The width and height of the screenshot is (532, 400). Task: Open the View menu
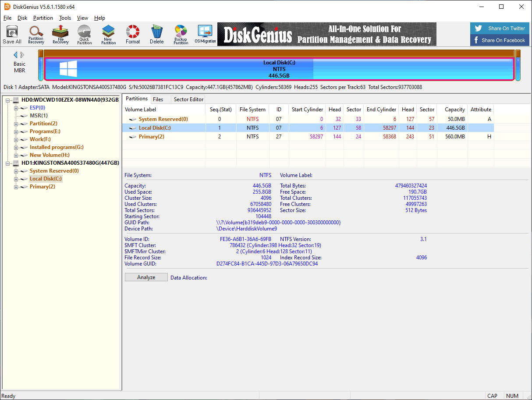[x=82, y=18]
